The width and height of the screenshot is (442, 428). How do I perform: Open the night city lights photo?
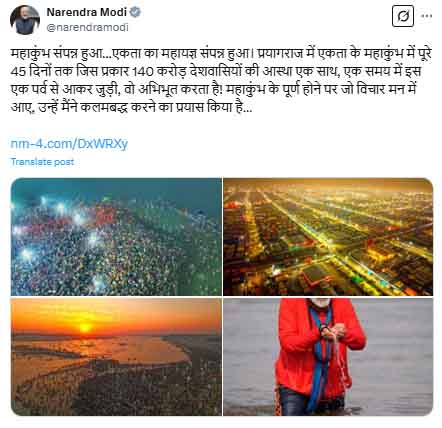328,237
